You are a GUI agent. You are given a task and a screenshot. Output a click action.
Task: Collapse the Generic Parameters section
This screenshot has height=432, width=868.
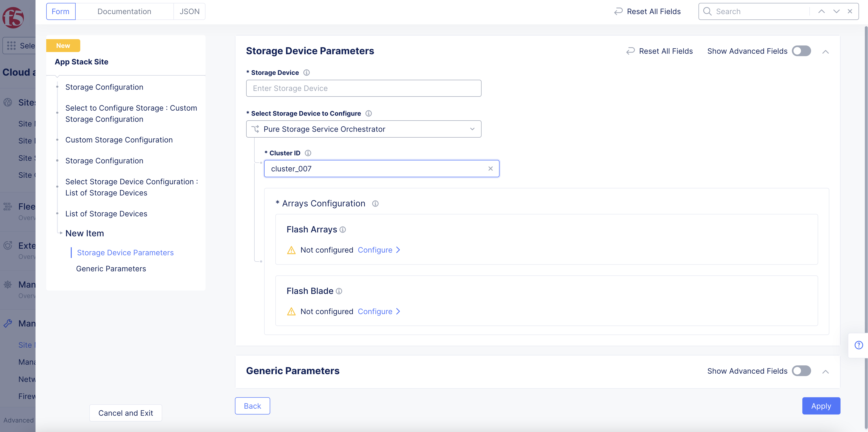click(825, 371)
